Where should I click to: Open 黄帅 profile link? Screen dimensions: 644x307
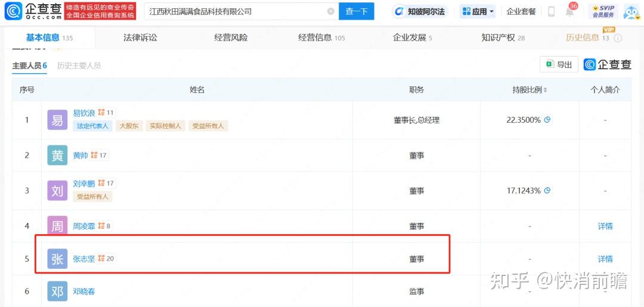[80, 155]
